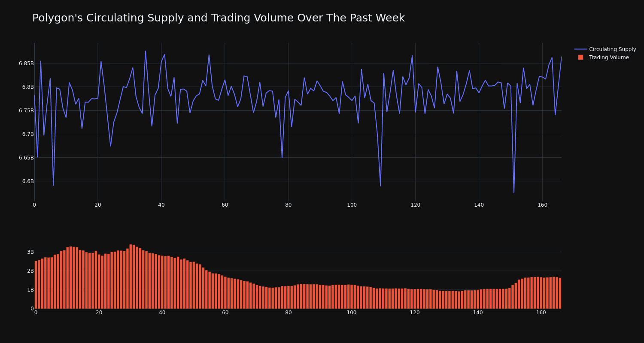The image size is (644, 343).
Task: Click x-axis label 140 of supply chart
Action: tap(479, 205)
